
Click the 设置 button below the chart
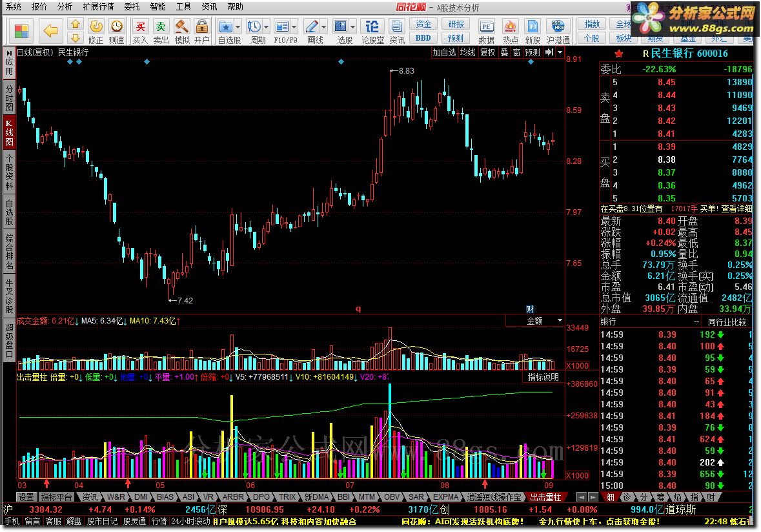click(x=26, y=497)
